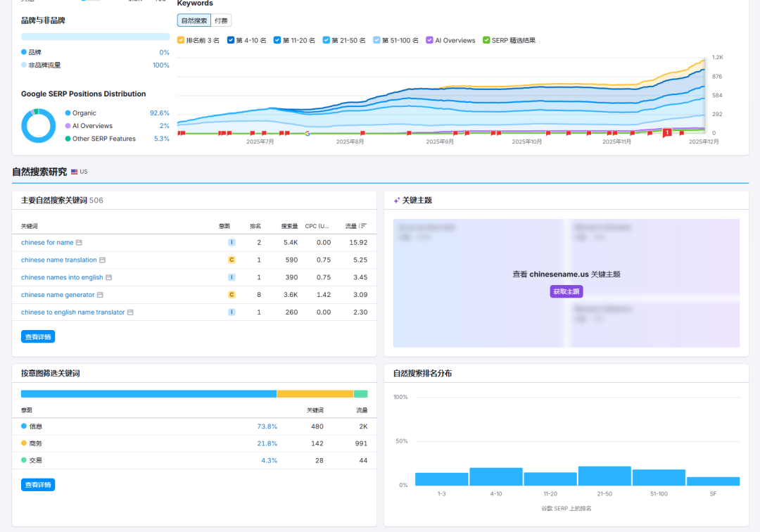
Task: Click SERP icon next to 'chinese name translation'
Action: coord(102,260)
